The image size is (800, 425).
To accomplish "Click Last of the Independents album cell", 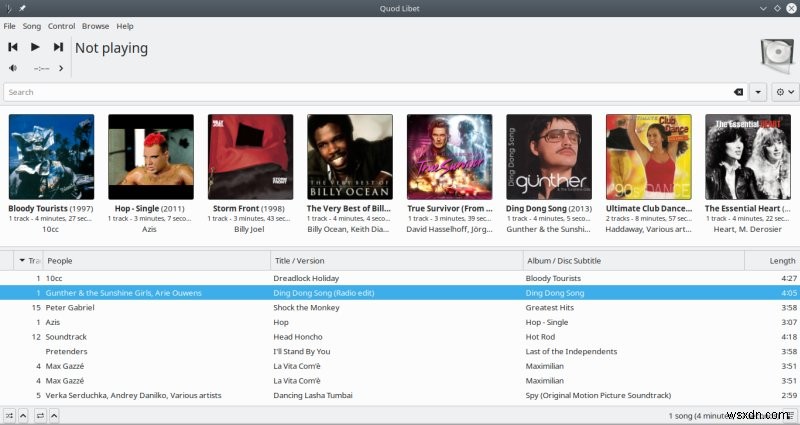I will point(571,352).
